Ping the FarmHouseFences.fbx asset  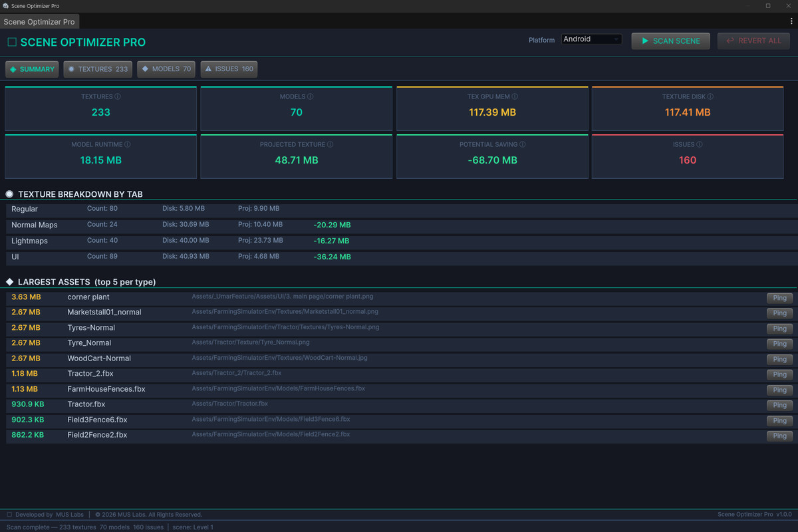click(x=779, y=390)
